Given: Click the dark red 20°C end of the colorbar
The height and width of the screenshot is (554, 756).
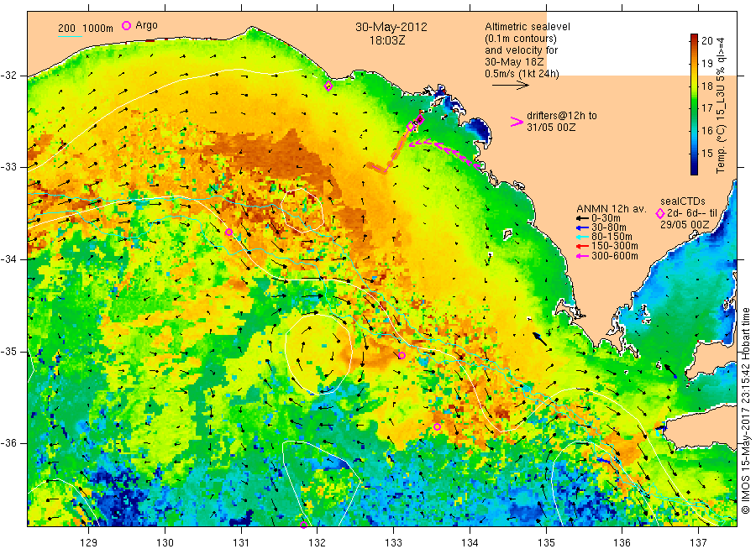Looking at the screenshot, I should coord(694,37).
